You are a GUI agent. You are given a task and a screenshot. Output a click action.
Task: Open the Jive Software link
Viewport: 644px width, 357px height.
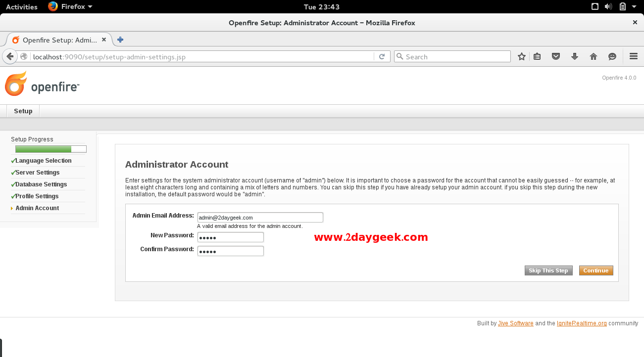pos(516,323)
